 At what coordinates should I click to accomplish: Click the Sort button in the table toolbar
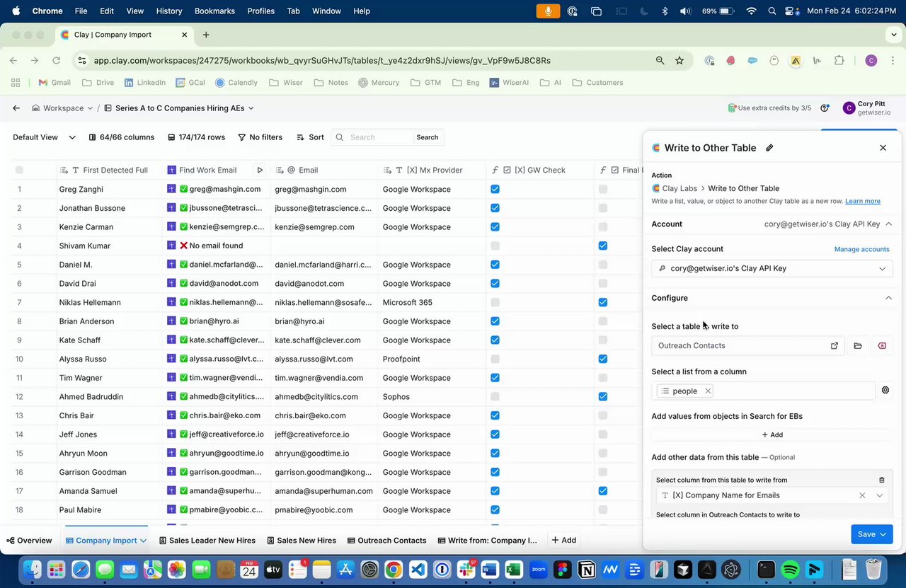310,137
